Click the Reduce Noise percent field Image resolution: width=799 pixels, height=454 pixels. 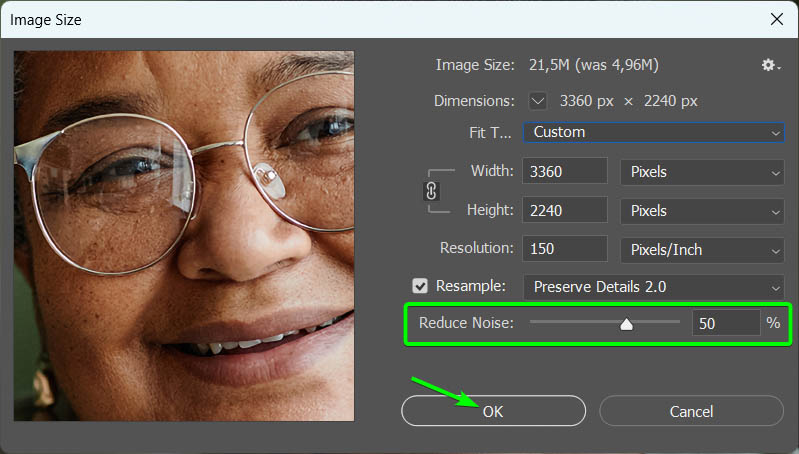pos(726,323)
